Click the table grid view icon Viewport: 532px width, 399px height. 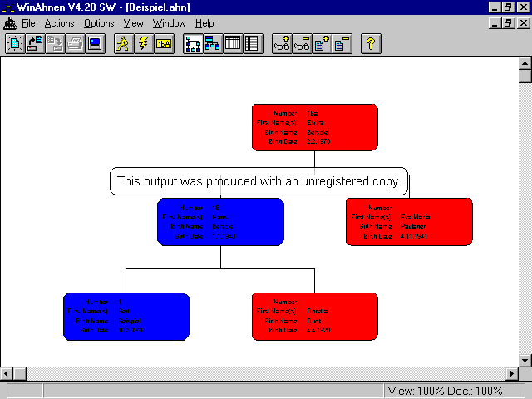[x=233, y=44]
